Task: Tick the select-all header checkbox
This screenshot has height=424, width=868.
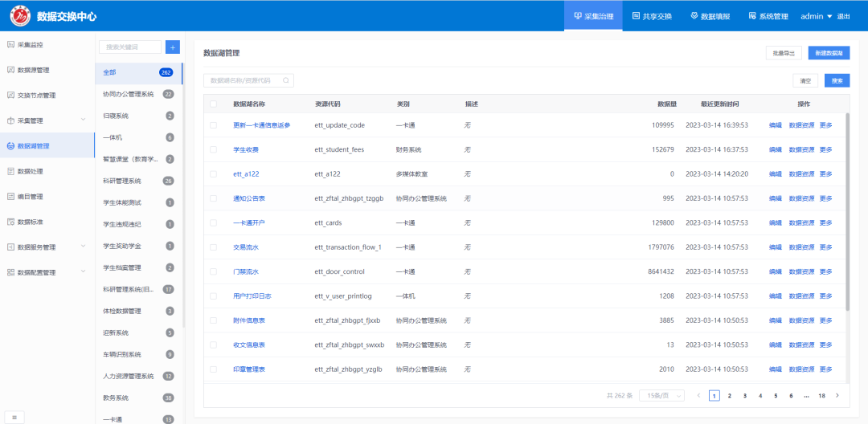Action: (x=214, y=104)
